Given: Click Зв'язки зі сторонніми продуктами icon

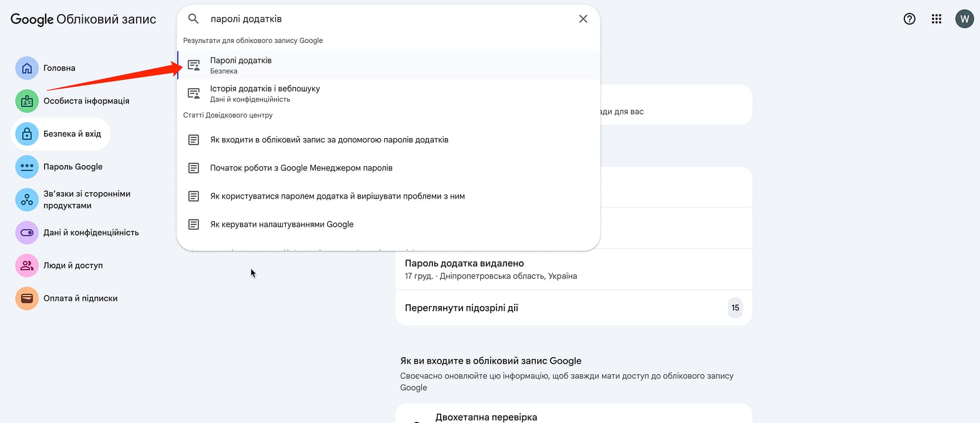Looking at the screenshot, I should coord(27,200).
